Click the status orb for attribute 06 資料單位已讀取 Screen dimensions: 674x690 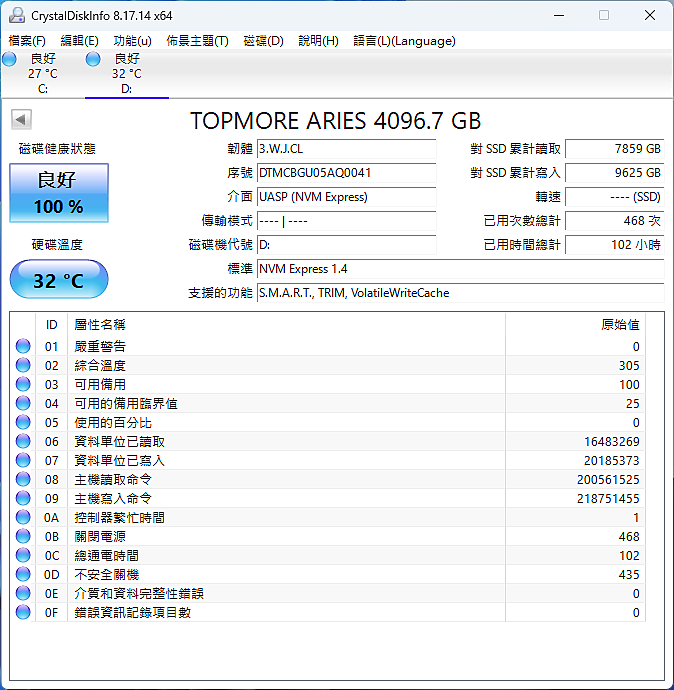(23, 441)
